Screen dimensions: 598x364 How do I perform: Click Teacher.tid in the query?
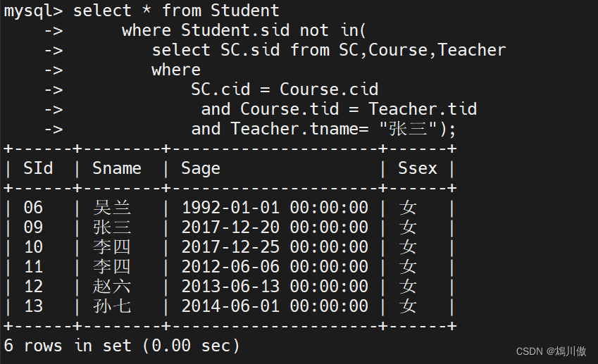tap(423, 109)
